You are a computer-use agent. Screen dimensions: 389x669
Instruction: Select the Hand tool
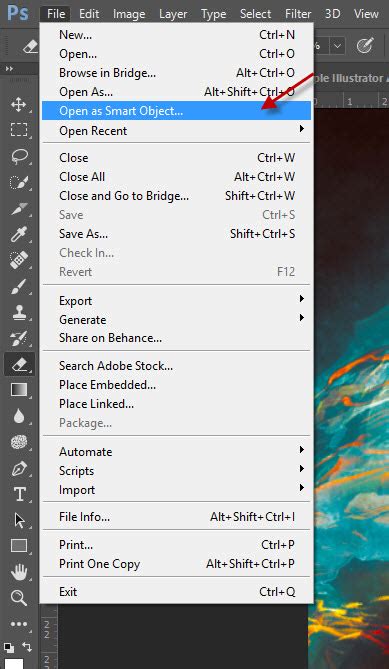tap(19, 572)
